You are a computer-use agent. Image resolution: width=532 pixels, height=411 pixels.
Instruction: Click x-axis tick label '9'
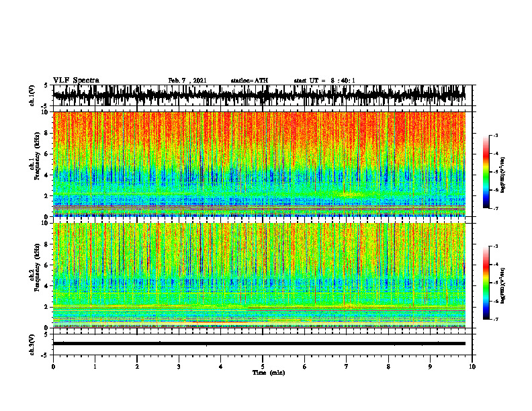tap(430, 367)
